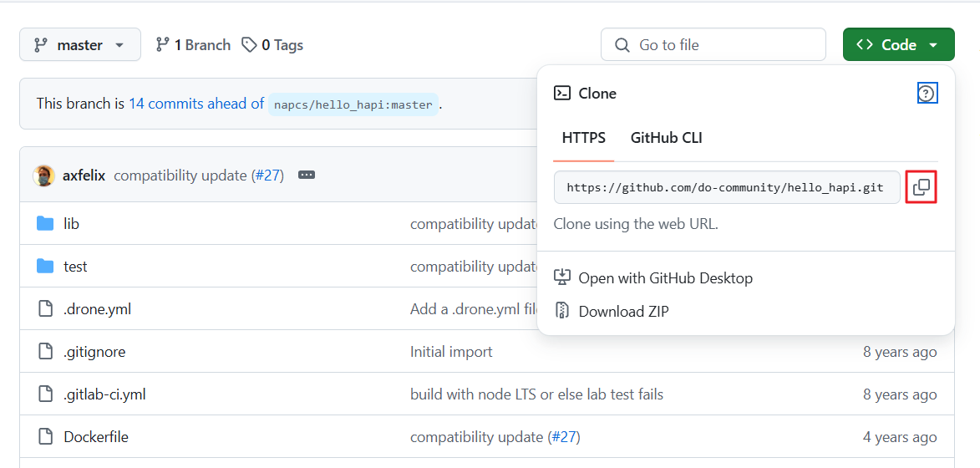Click the axfelix avatar image

pyautogui.click(x=43, y=175)
